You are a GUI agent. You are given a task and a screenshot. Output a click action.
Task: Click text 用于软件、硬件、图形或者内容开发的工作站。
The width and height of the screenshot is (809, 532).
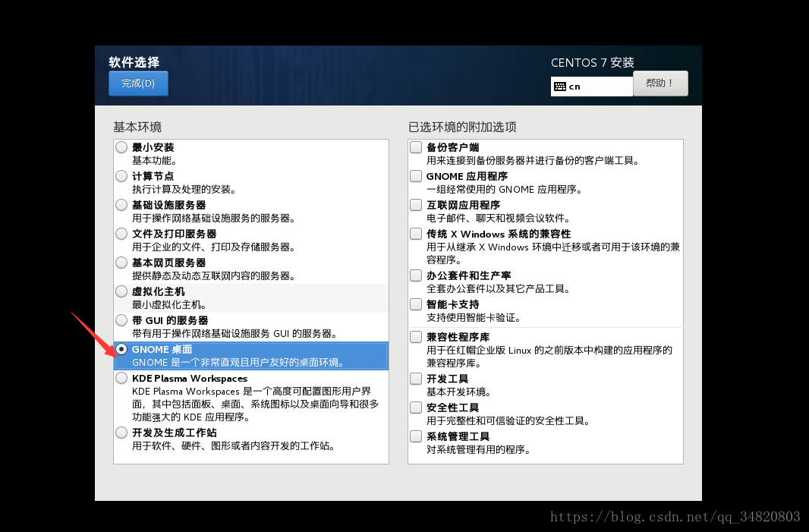click(x=233, y=445)
